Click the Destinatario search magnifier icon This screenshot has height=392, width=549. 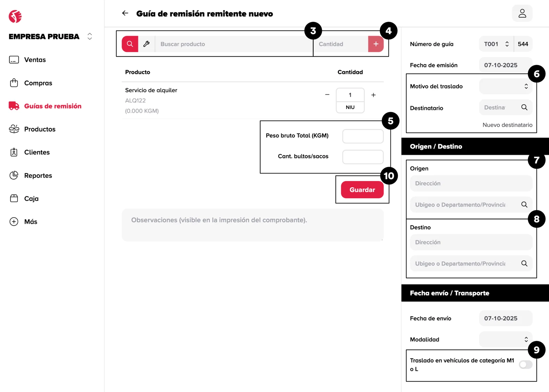pyautogui.click(x=524, y=107)
